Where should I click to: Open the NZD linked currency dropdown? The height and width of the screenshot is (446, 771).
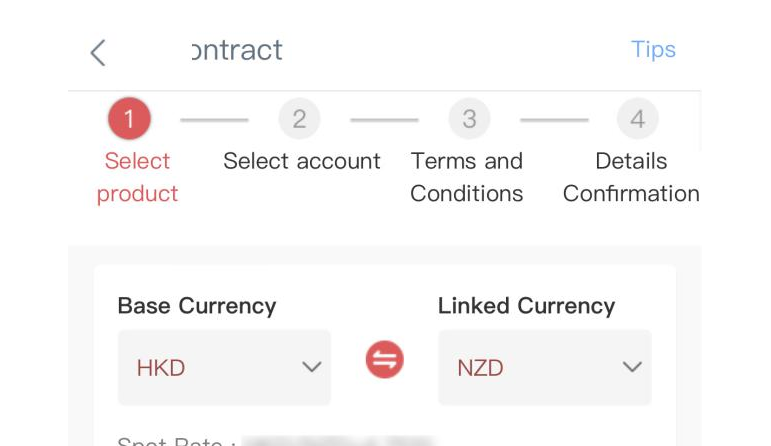coord(545,367)
